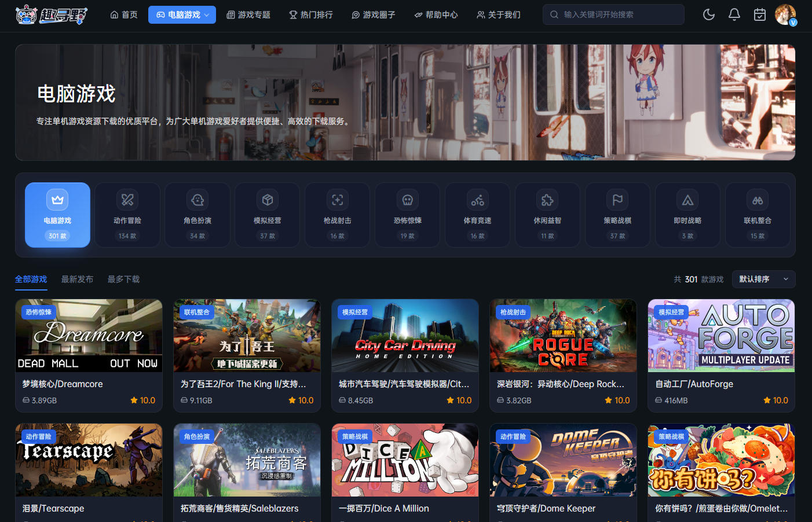The image size is (812, 522).
Task: Switch to the 最多下载 tab
Action: tap(123, 279)
